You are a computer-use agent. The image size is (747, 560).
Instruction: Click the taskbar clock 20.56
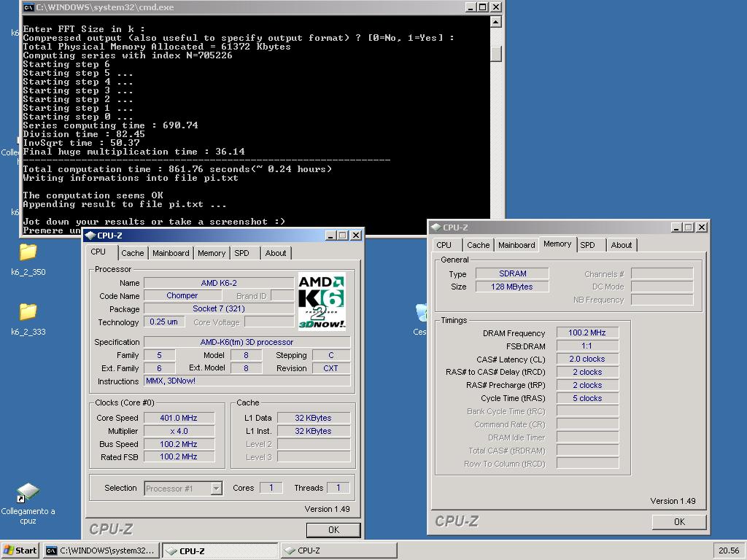tap(729, 551)
